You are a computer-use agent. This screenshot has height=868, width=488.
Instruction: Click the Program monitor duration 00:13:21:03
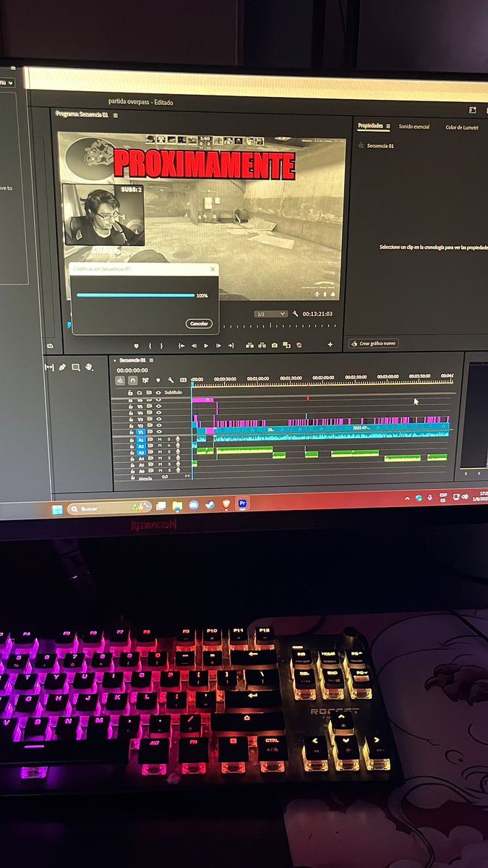[317, 314]
